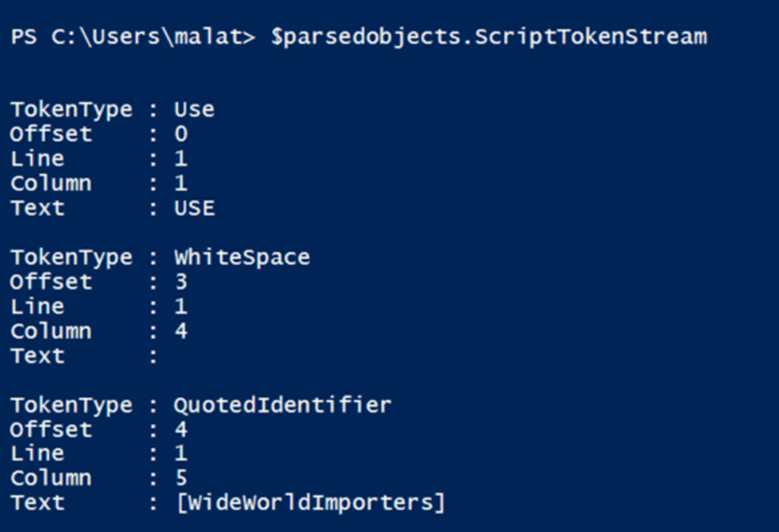
Task: Click the TokenType label beside QuotedIdentifier
Action: (x=71, y=406)
